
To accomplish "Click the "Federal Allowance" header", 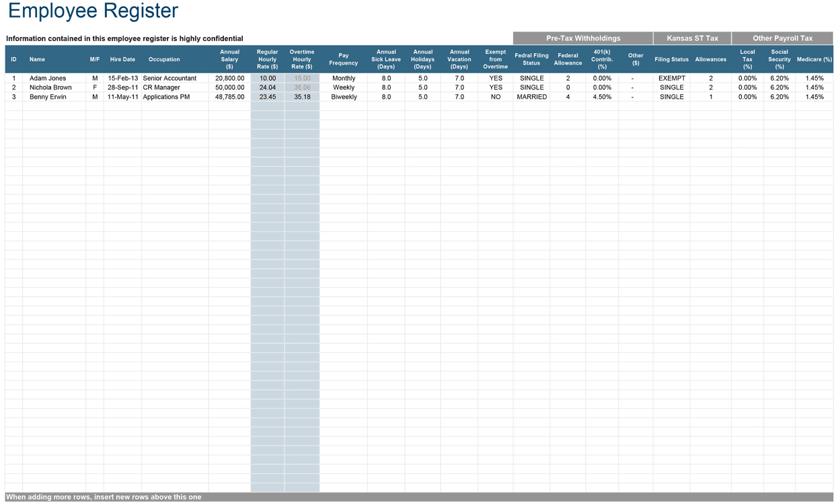I will [568, 59].
